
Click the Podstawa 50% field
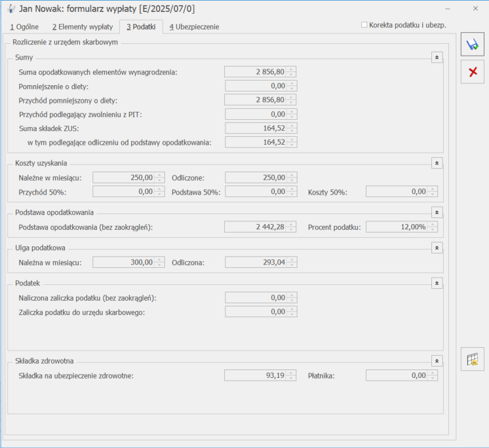261,192
